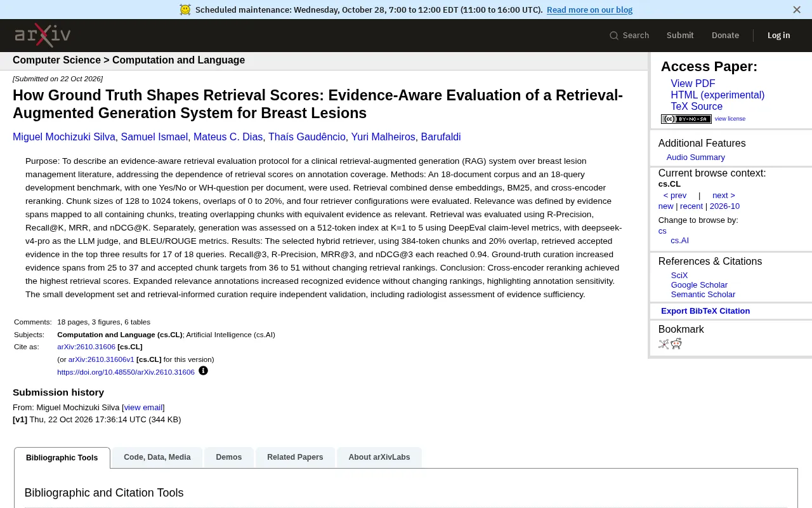Screen dimensions: 812x508
Task: Bookmark the paper on Reddit
Action: 676,344
